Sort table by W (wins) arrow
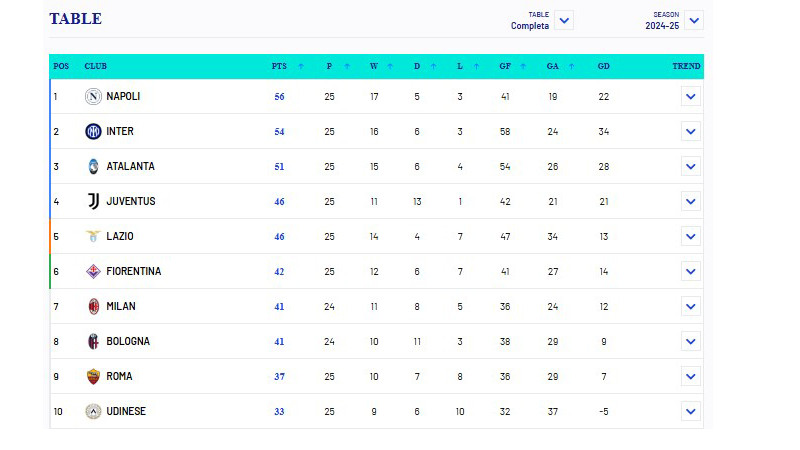Screen dimensions: 800x450 tap(390, 66)
